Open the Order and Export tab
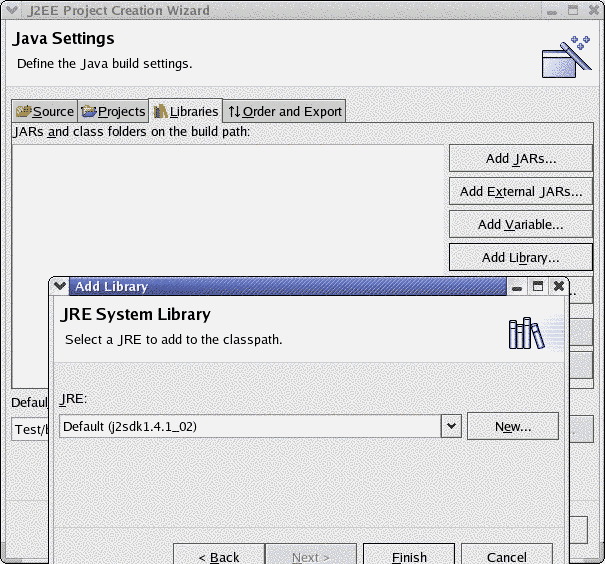This screenshot has height=564, width=605. click(x=284, y=111)
